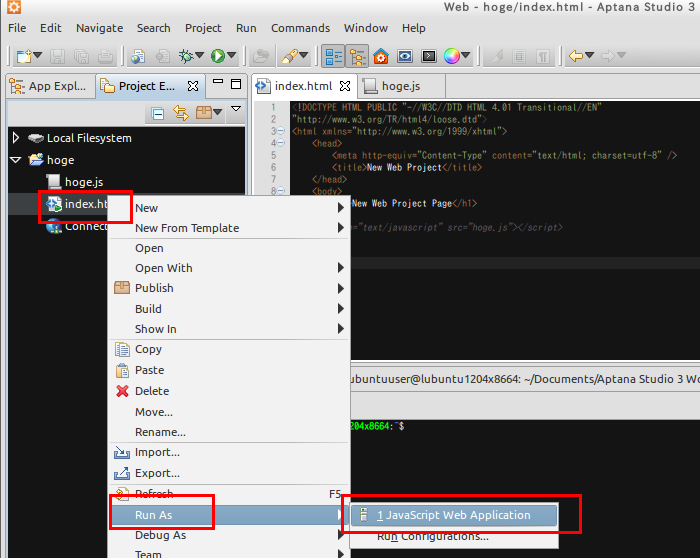Open the Search toolbar dropdown arrow
The image size is (700, 558).
point(304,56)
